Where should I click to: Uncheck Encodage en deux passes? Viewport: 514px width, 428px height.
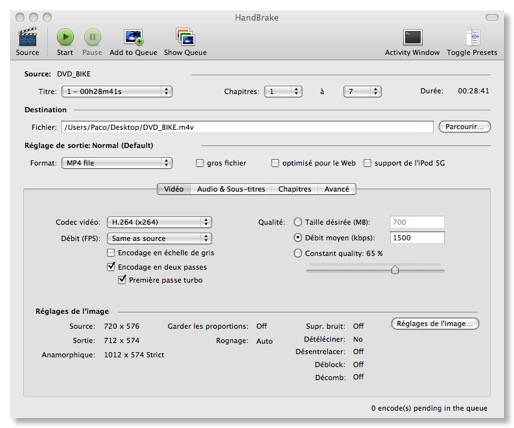111,267
